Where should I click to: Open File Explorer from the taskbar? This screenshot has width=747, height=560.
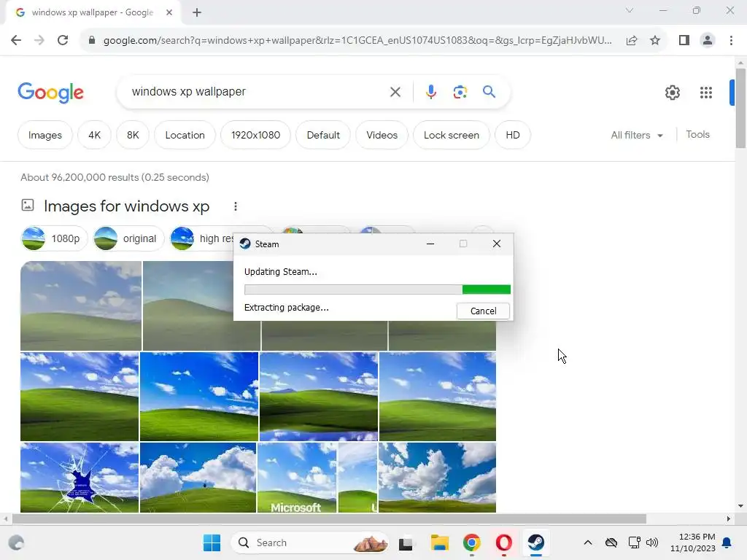pos(440,542)
